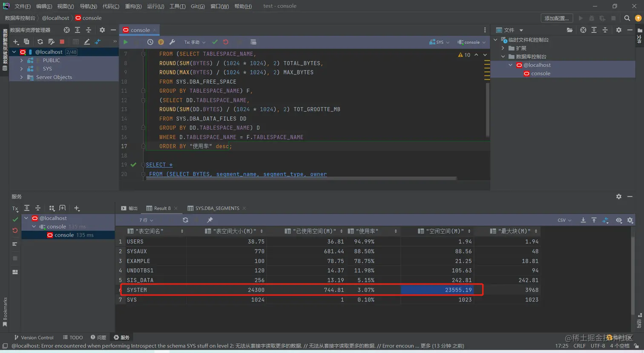This screenshot has height=353, width=644.
Task: Toggle in-editor results view icon
Action: point(253,42)
